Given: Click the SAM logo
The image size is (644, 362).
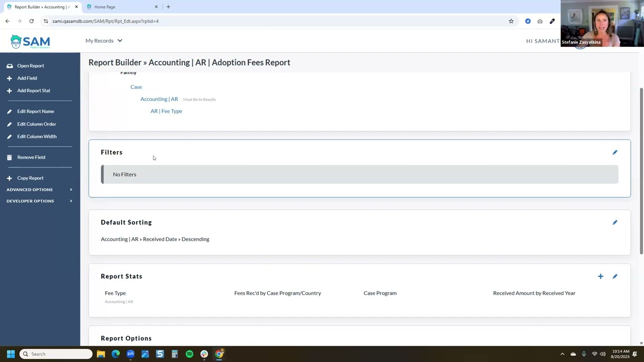Looking at the screenshot, I should point(30,41).
